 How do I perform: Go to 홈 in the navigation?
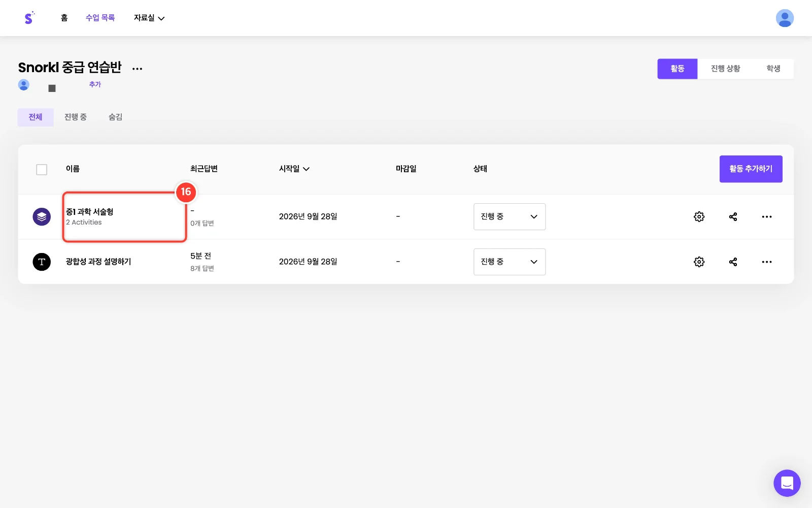point(64,18)
